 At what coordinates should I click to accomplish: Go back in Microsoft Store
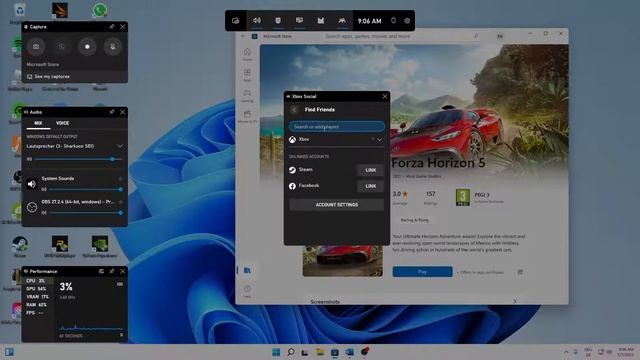tap(243, 36)
